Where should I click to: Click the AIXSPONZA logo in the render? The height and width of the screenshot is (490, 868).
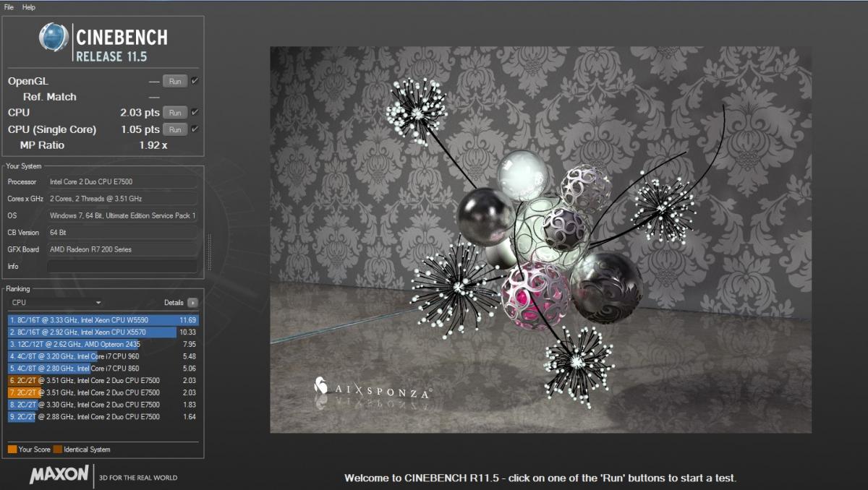click(x=373, y=388)
